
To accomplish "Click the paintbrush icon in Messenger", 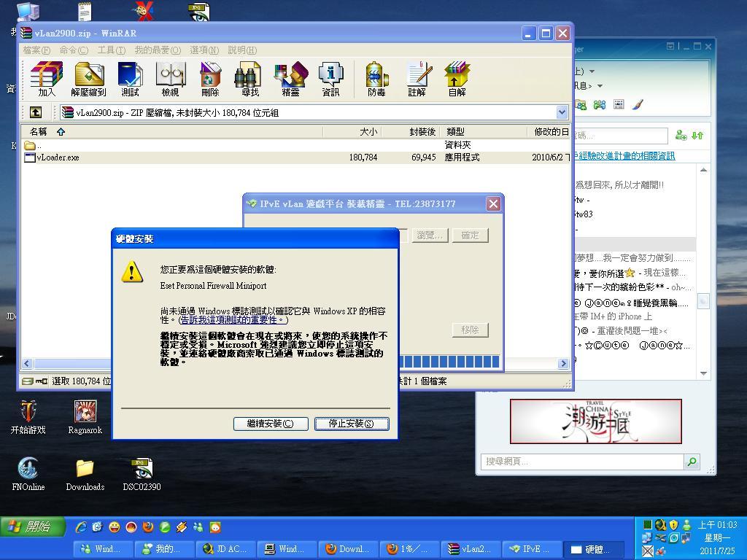I will point(638,104).
